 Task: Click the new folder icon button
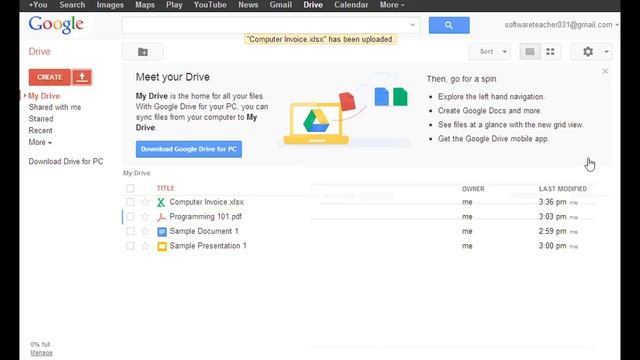coord(143,52)
